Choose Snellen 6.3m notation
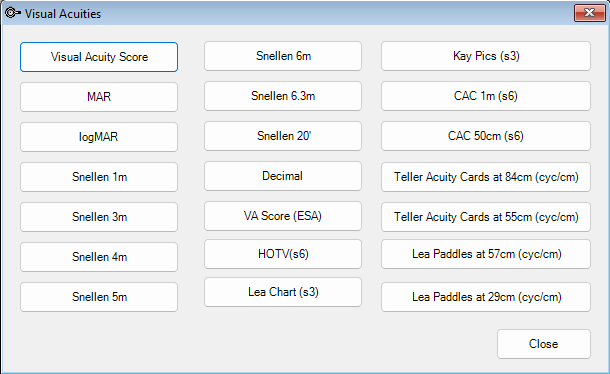 coord(283,96)
